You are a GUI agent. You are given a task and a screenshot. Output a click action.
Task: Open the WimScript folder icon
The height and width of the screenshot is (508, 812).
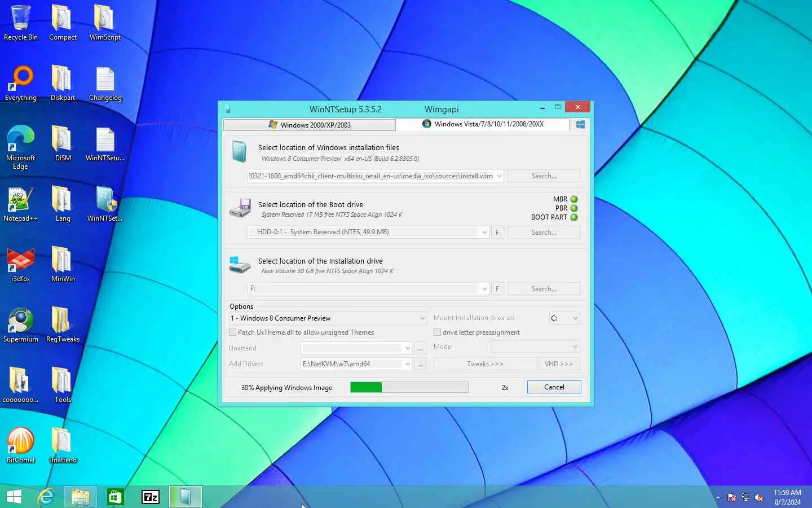click(105, 23)
